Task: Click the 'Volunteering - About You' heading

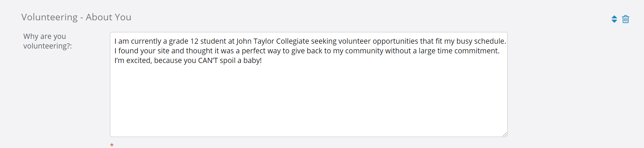Action: (76, 17)
